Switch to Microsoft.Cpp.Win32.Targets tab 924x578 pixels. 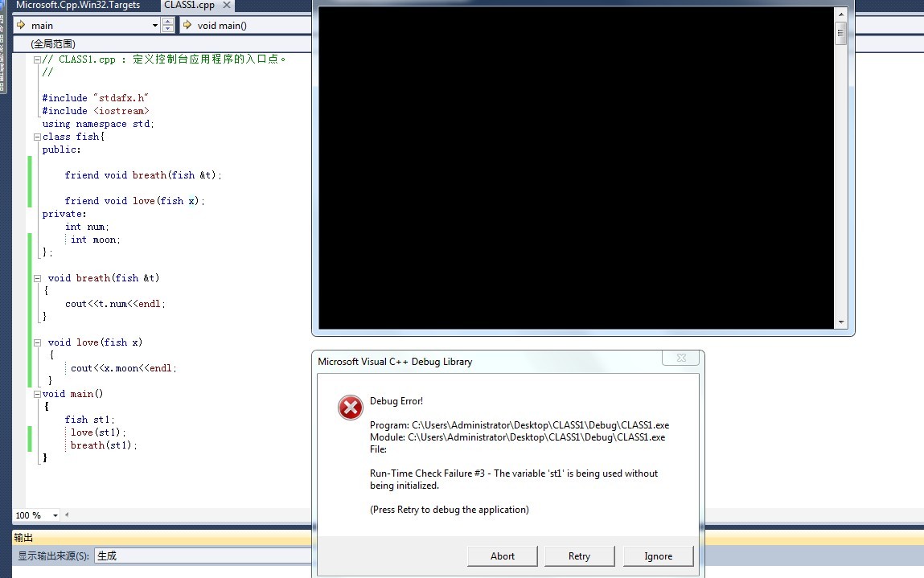coord(78,6)
